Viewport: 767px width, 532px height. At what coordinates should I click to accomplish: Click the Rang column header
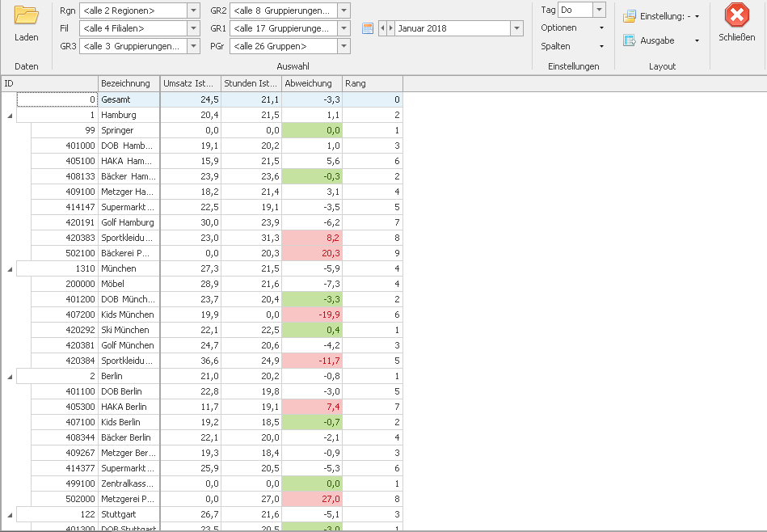click(372, 83)
